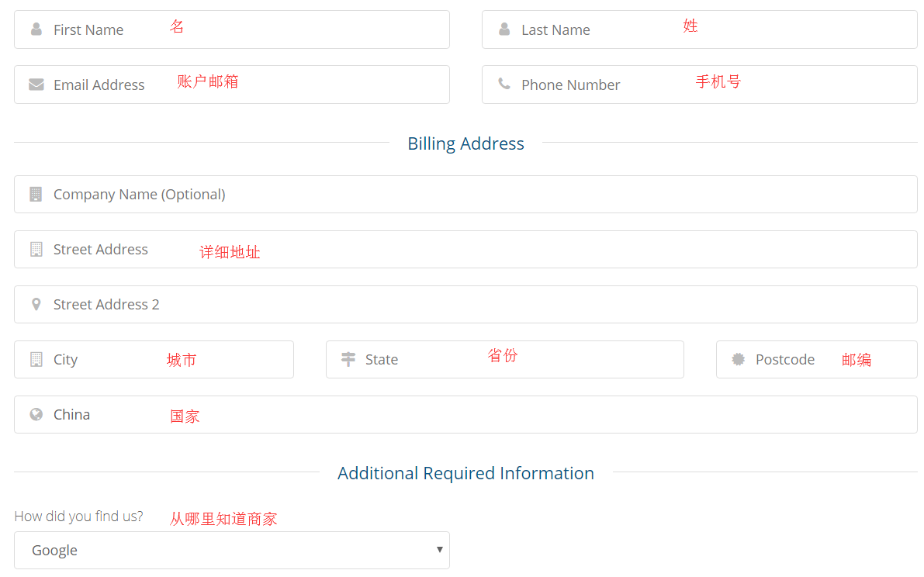This screenshot has height=577, width=924.
Task: Click the globe icon in country field
Action: (x=36, y=414)
